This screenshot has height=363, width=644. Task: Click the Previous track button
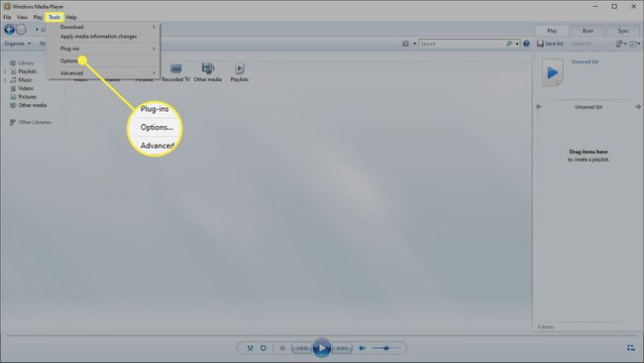coord(302,348)
